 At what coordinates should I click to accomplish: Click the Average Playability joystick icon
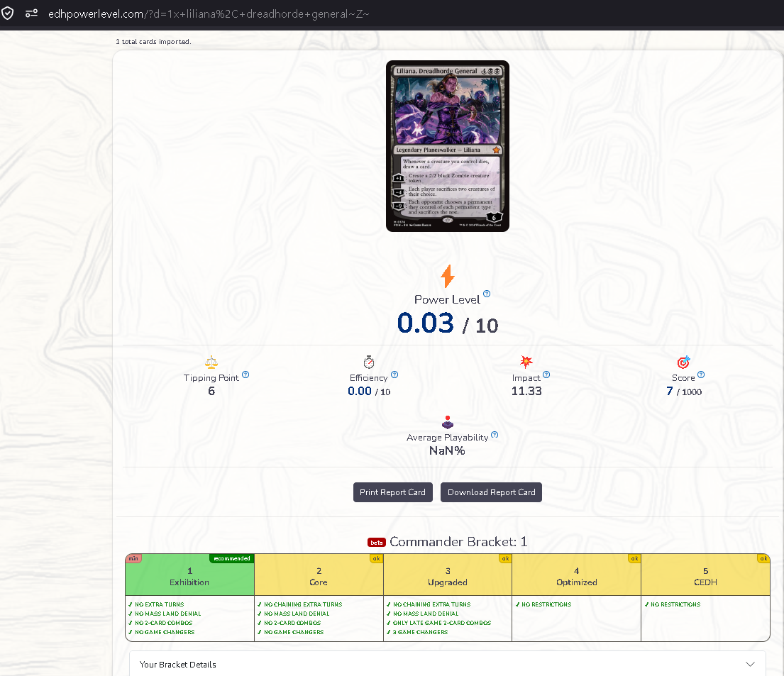(x=448, y=423)
